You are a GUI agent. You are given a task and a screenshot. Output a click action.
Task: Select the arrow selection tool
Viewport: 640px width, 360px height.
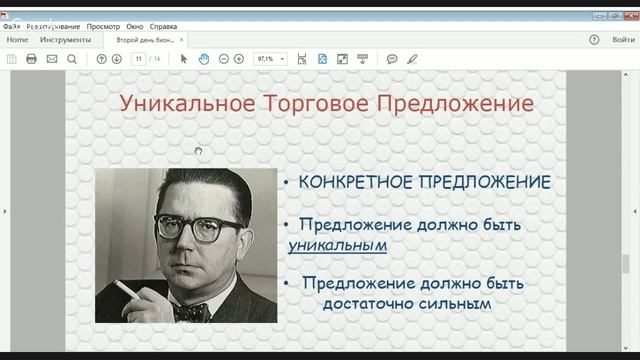(184, 59)
